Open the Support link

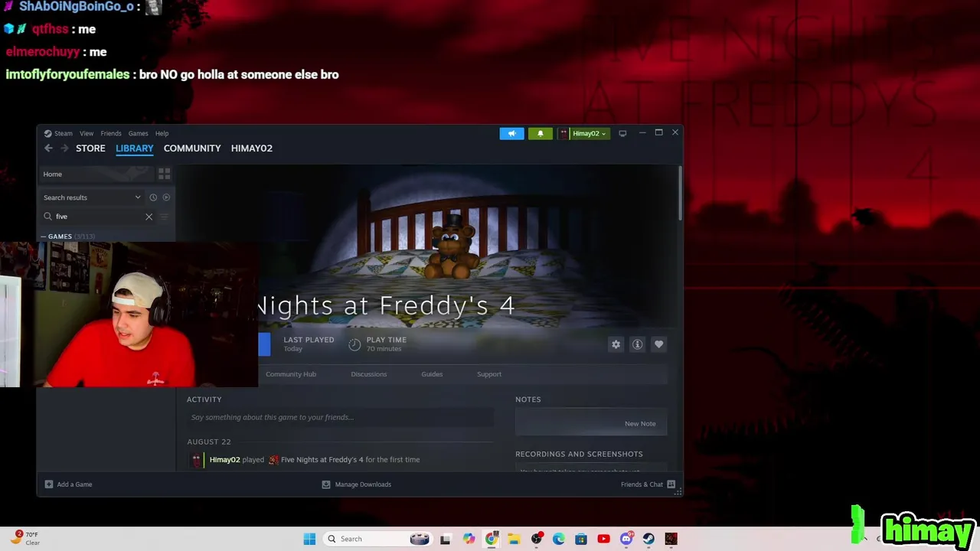(x=489, y=374)
